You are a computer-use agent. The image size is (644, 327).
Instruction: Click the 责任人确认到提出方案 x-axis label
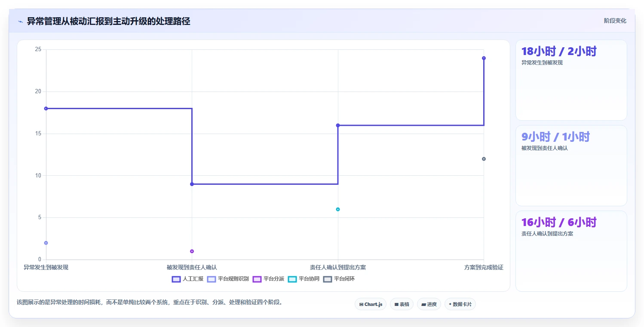point(338,267)
